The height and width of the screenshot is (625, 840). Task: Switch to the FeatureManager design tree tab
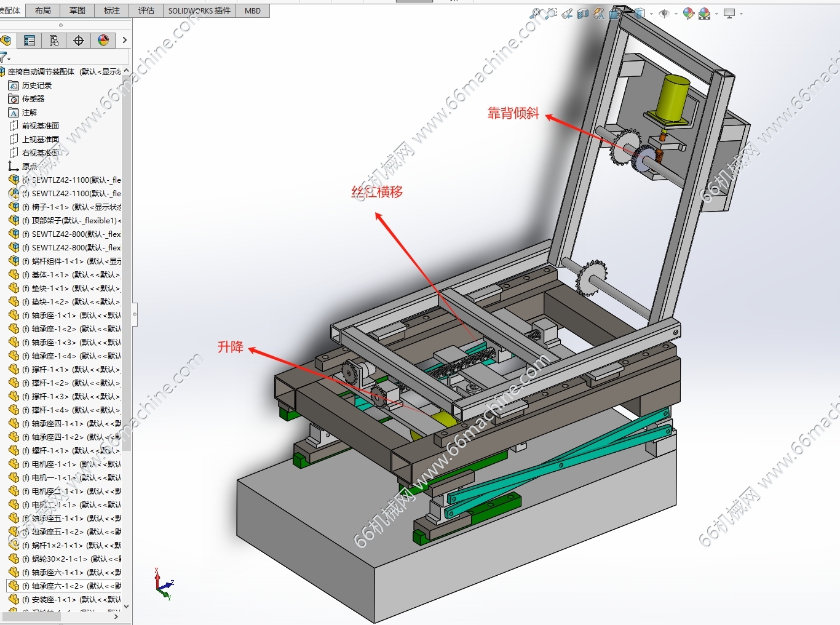6,41
